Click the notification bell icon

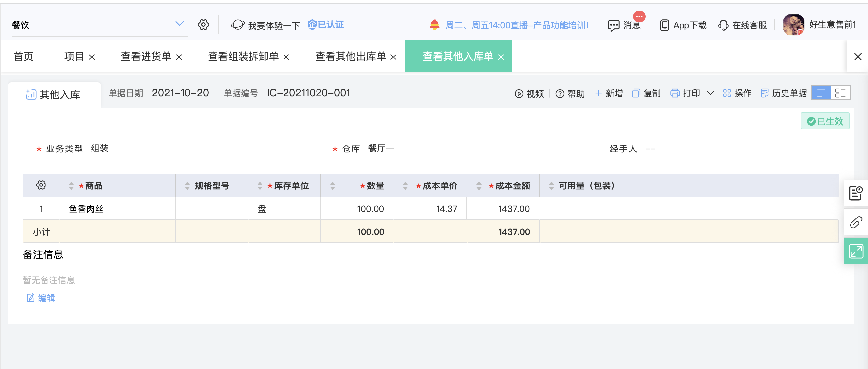(x=434, y=25)
